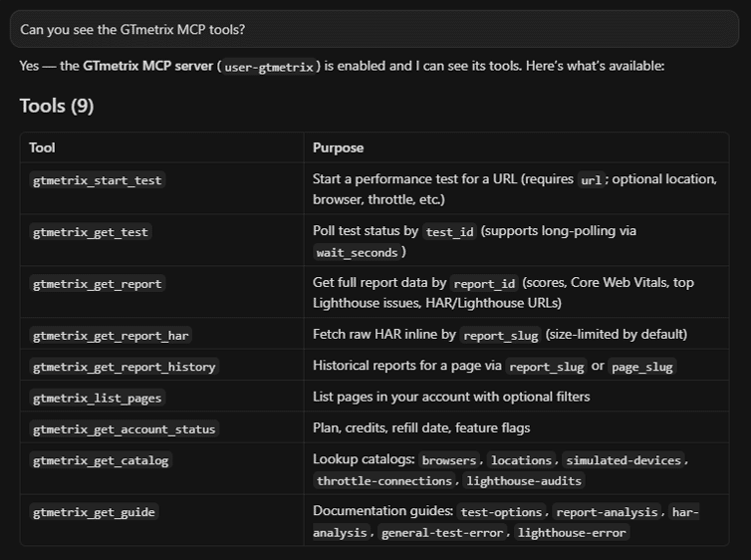The height and width of the screenshot is (560, 751).
Task: Select the gtmetrix_get_report code label
Action: tap(98, 284)
